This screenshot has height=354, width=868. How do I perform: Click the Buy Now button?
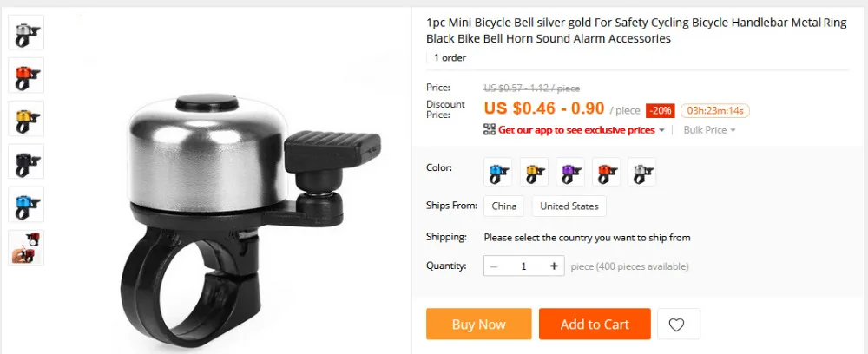[x=479, y=324]
